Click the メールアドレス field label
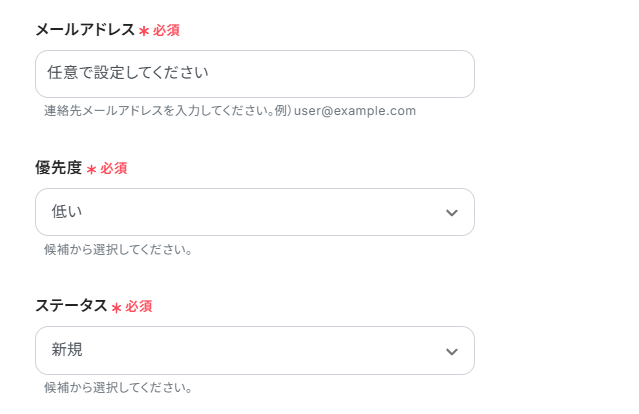Viewport: 639px width, 414px height. (85, 30)
